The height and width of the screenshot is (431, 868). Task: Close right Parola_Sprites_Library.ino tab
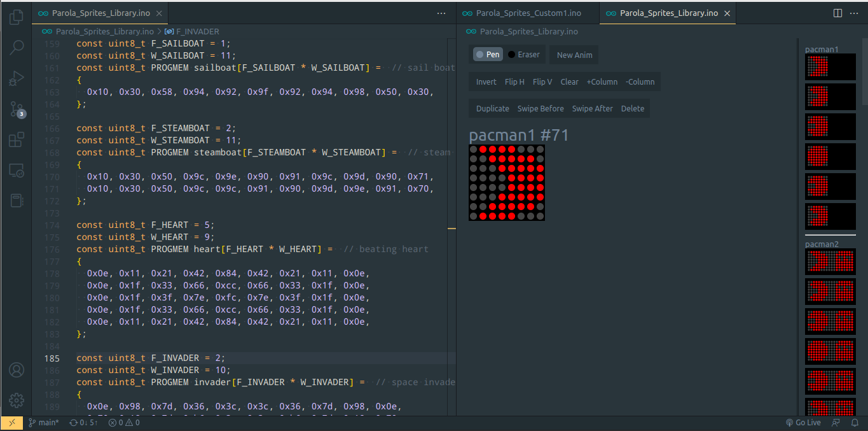tap(727, 13)
